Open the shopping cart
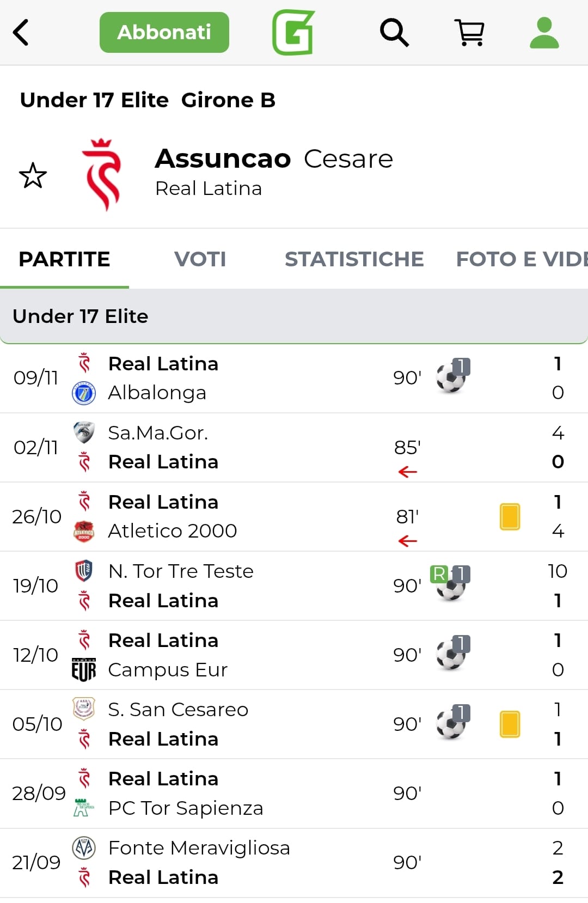Screen dimensions: 588x903 470,33
